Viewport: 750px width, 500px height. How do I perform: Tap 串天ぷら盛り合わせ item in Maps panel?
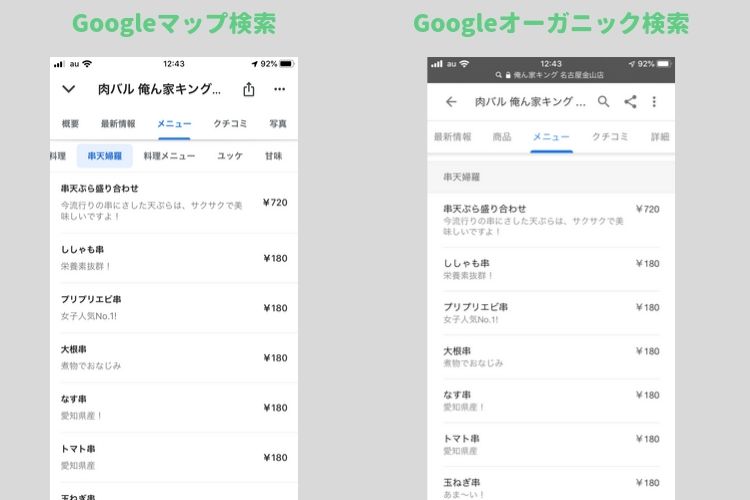(x=174, y=202)
